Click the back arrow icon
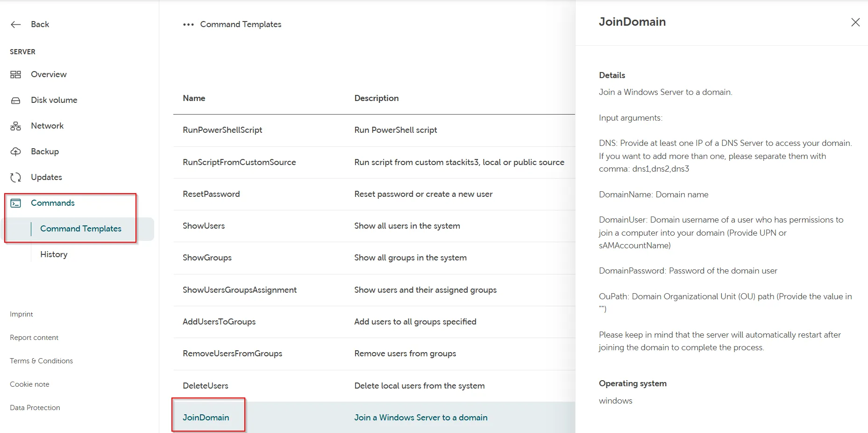 pos(15,24)
